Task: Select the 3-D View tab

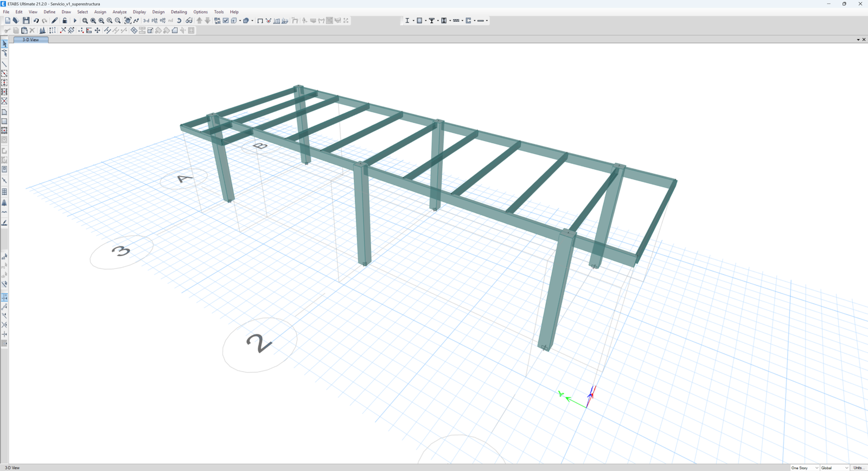Action: pyautogui.click(x=31, y=40)
